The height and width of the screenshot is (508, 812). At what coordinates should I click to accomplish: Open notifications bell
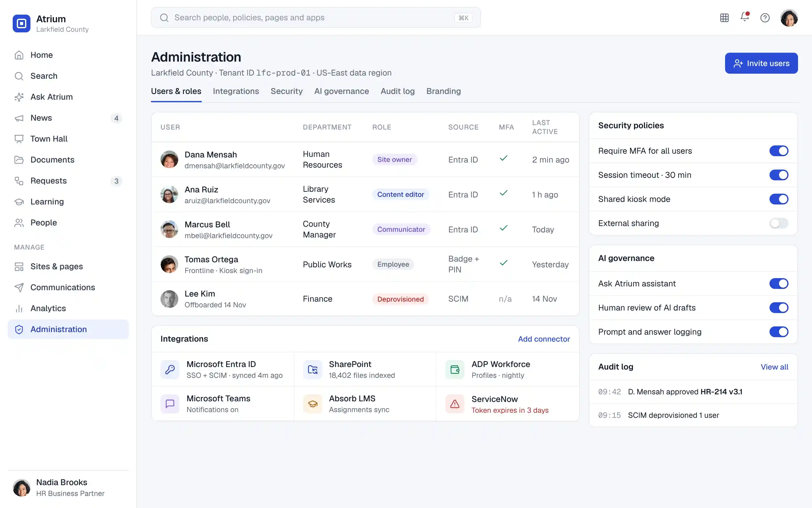point(744,17)
